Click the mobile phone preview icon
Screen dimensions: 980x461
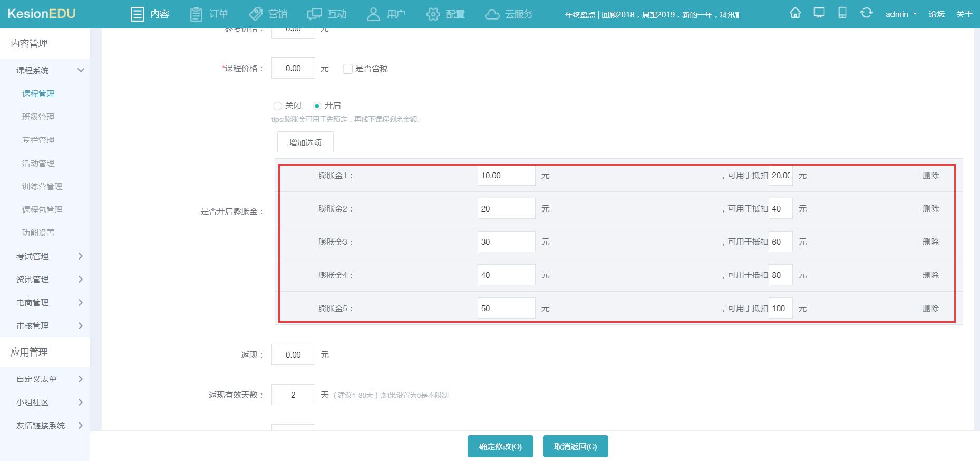tap(842, 13)
